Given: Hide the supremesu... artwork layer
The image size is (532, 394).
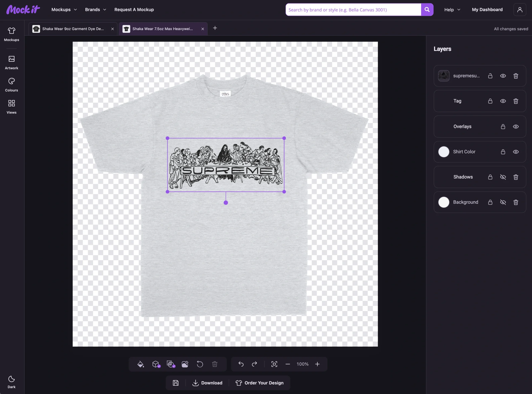Looking at the screenshot, I should coord(503,76).
